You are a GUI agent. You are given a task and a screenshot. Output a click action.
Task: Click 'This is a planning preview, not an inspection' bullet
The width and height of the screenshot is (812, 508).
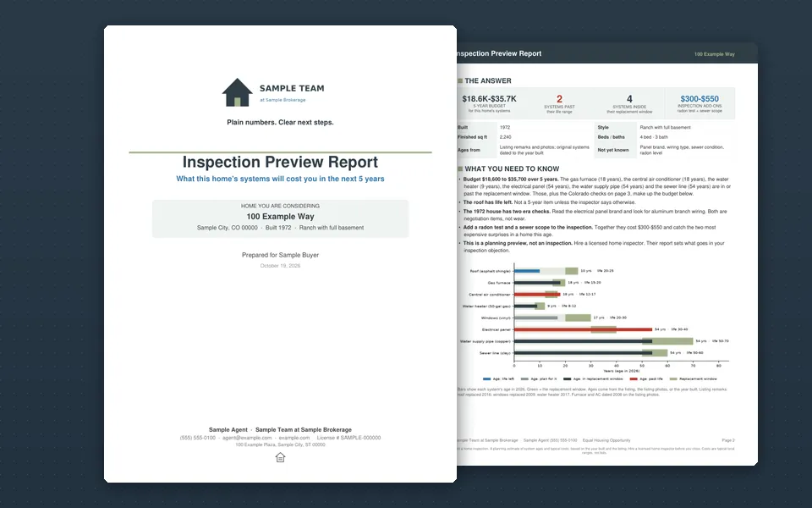click(518, 243)
